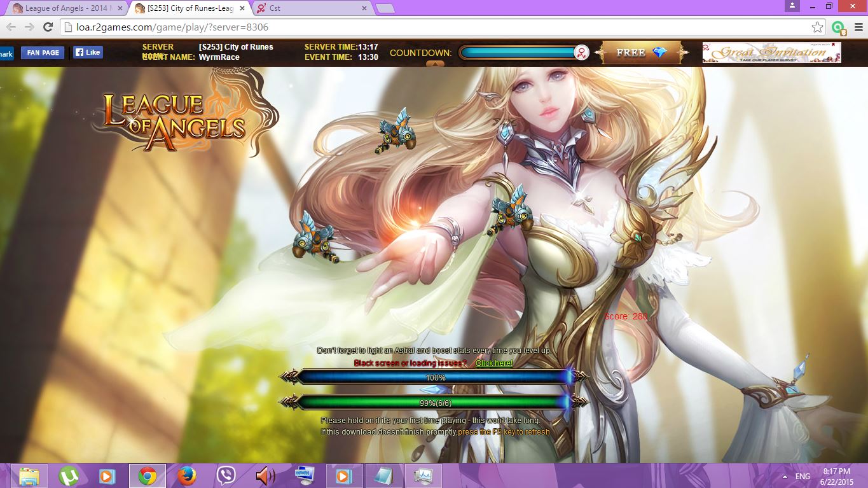Bookmark this page using the star icon
The image size is (868, 488).
818,27
